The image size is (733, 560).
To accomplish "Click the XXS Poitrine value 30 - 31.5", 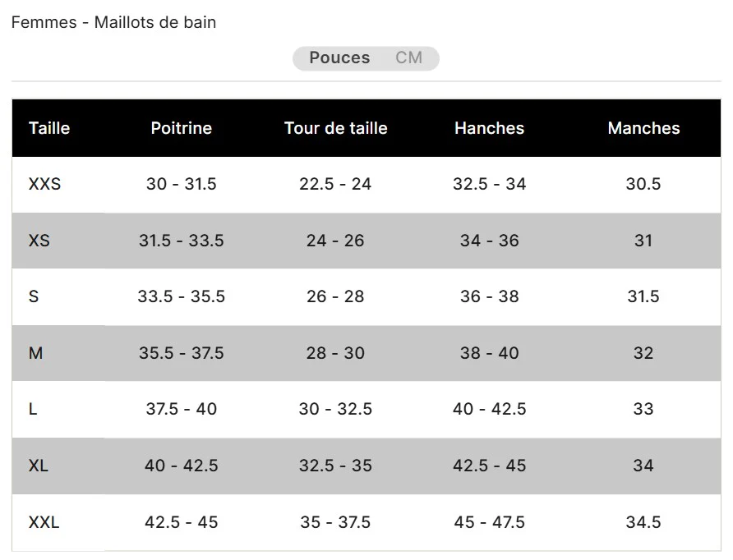I will coord(181,184).
